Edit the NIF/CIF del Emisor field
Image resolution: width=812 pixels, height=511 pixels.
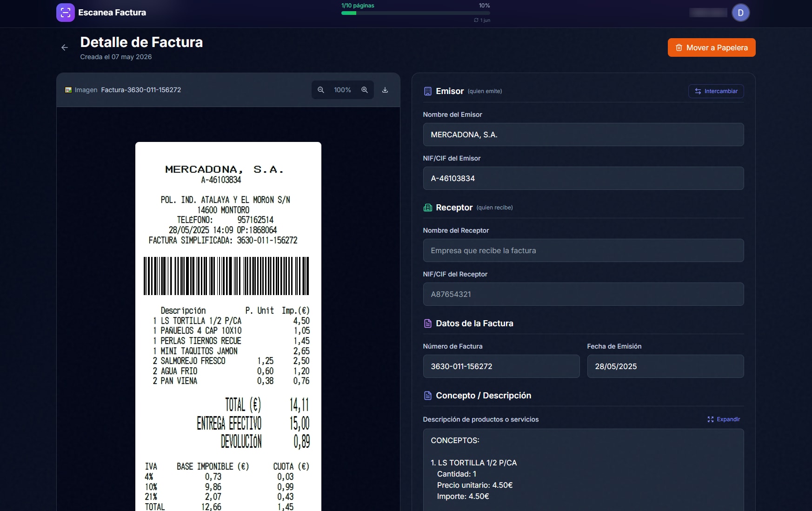click(583, 178)
